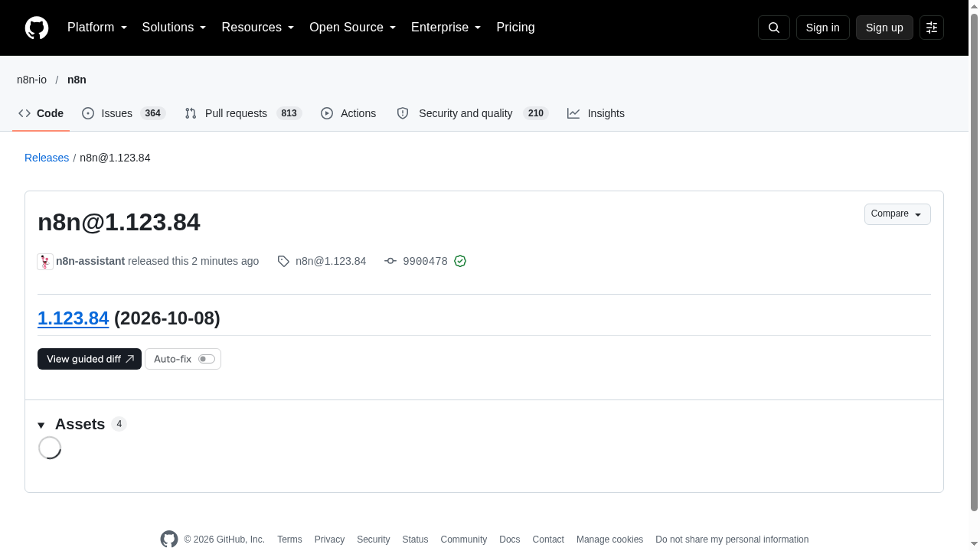980x551 pixels.
Task: Open the n8n-assistant author link
Action: point(90,262)
